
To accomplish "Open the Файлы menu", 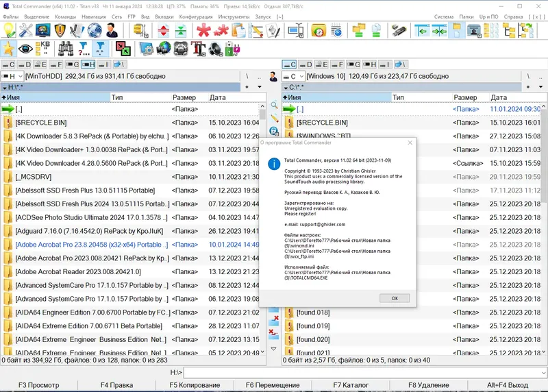I will [x=10, y=16].
